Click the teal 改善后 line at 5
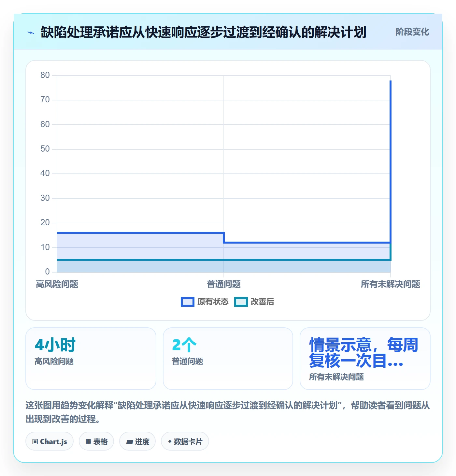This screenshot has width=456, height=476. click(224, 260)
